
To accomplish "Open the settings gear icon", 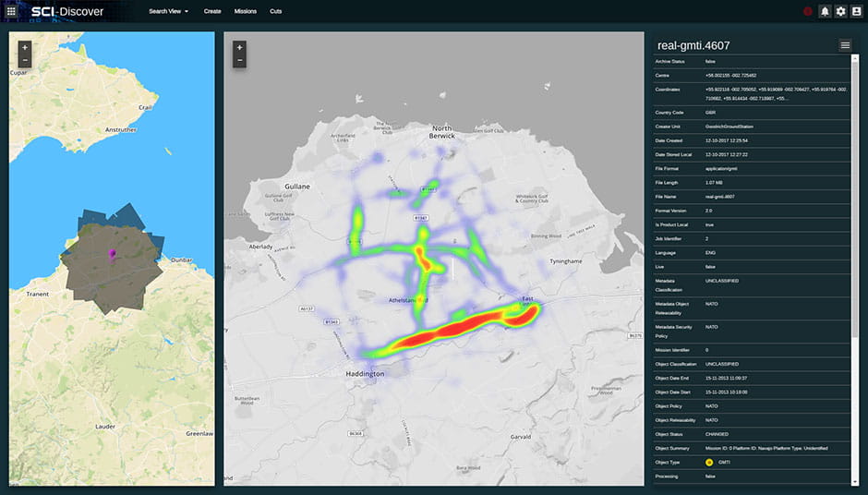I will click(x=840, y=11).
